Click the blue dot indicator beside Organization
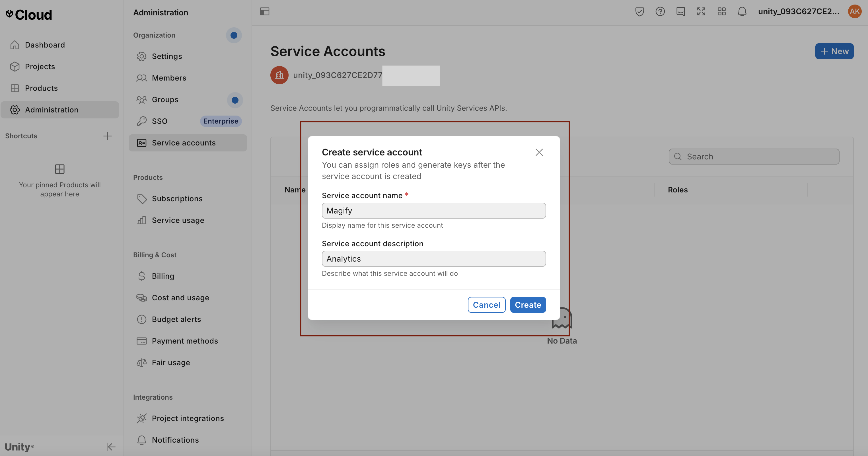 pyautogui.click(x=234, y=35)
